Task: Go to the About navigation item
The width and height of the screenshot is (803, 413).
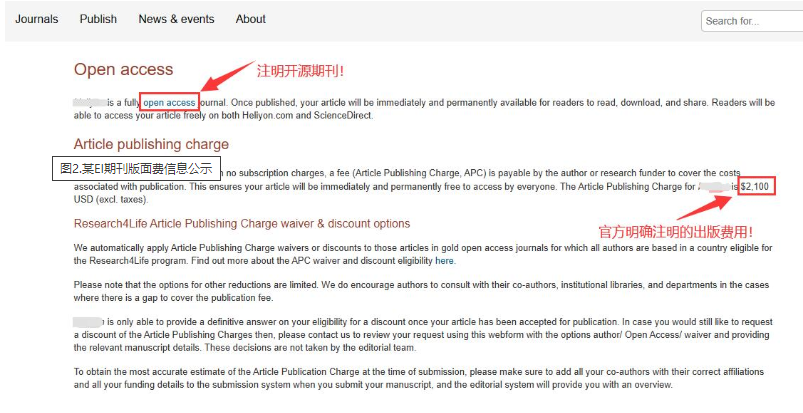Action: pyautogui.click(x=250, y=19)
